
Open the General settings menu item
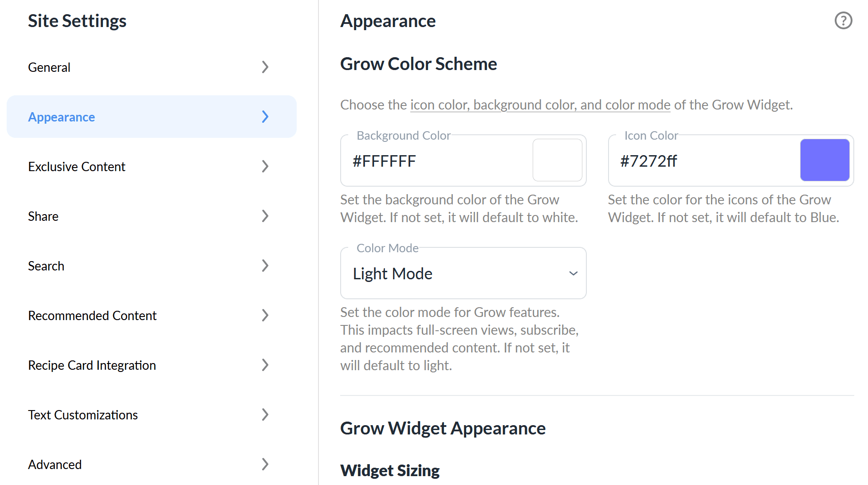(151, 67)
